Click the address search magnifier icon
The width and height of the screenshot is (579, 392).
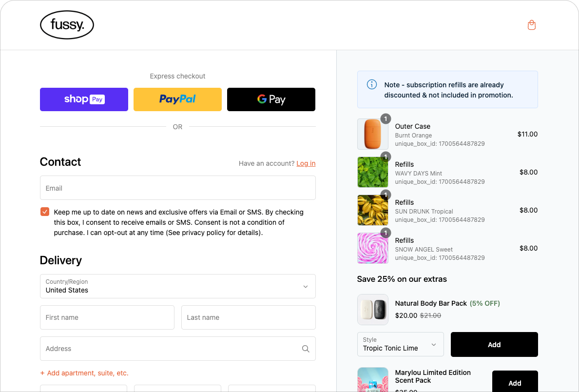(306, 349)
